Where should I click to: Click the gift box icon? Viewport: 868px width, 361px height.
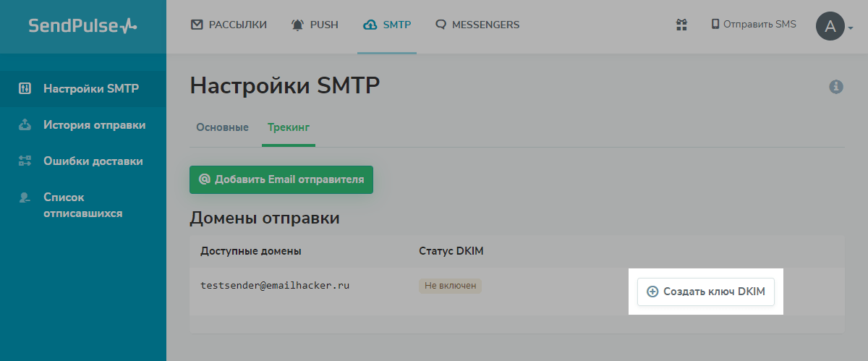[x=681, y=25]
